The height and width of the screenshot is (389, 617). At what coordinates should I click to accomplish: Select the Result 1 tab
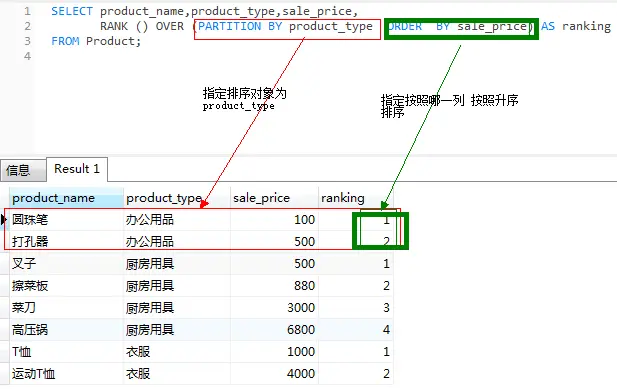pyautogui.click(x=77, y=169)
